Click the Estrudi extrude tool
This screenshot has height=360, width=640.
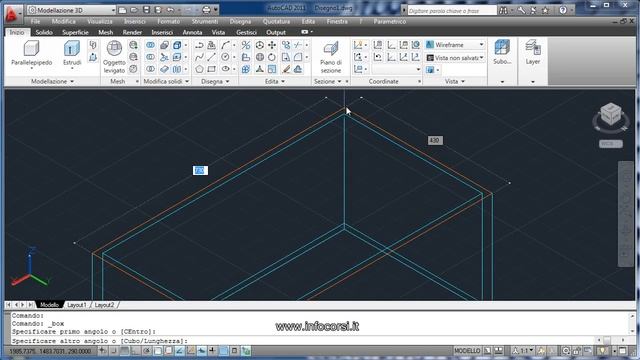[72, 53]
